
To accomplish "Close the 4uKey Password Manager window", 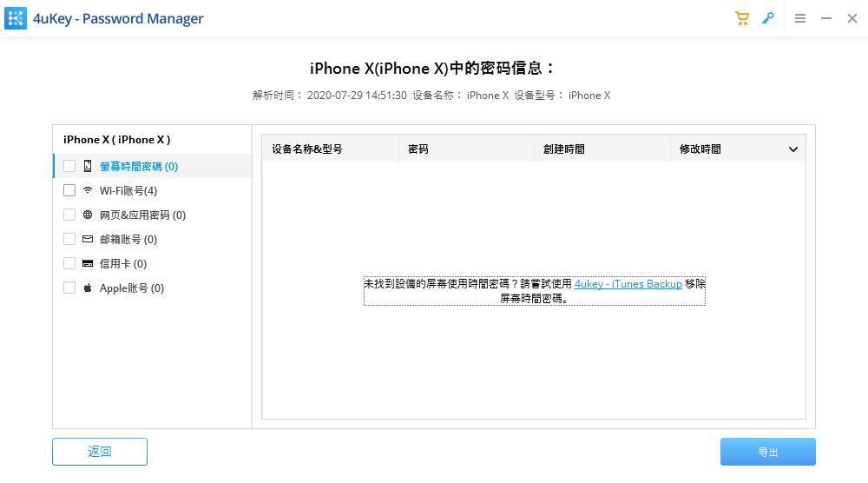I will [x=852, y=18].
